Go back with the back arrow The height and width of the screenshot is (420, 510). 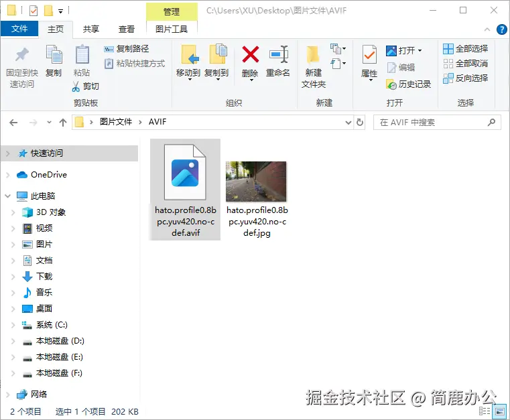coord(13,123)
